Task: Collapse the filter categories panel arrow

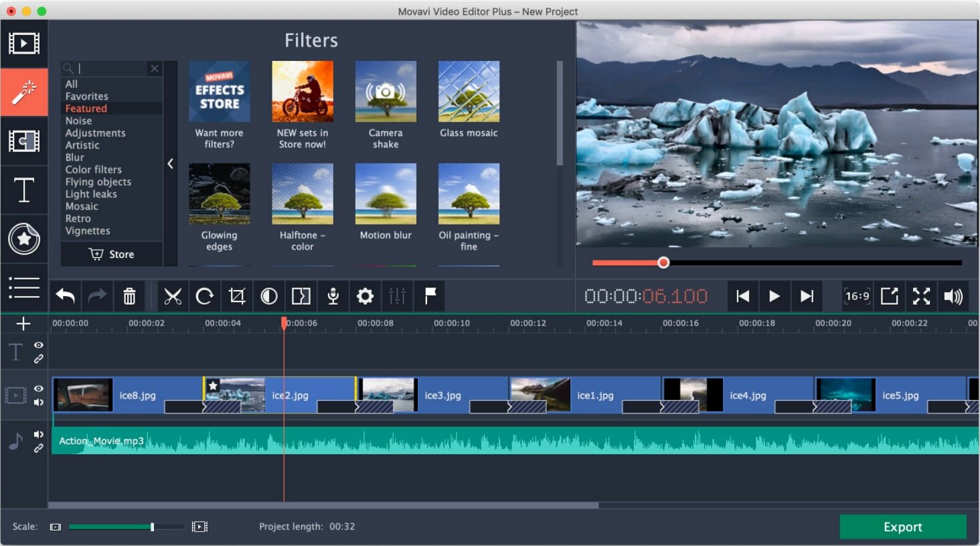Action: pos(171,163)
